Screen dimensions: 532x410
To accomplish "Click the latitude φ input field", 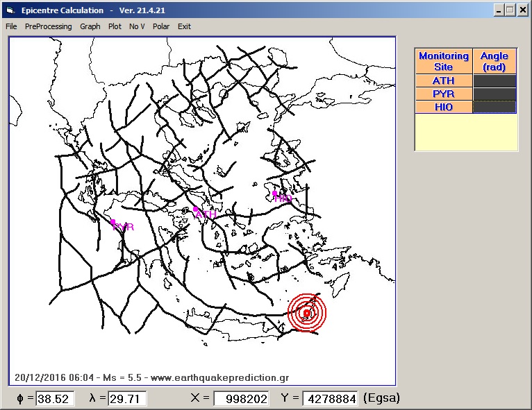I will [55, 399].
